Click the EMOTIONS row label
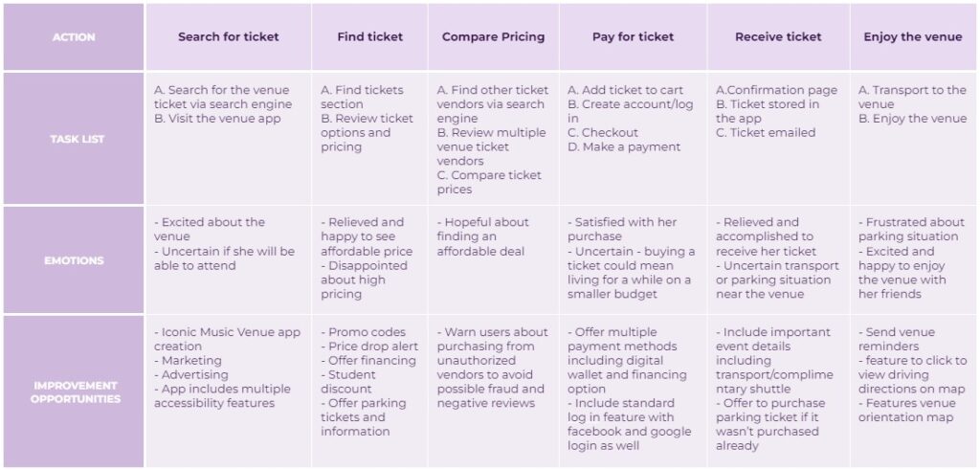The height and width of the screenshot is (470, 980). pyautogui.click(x=74, y=259)
